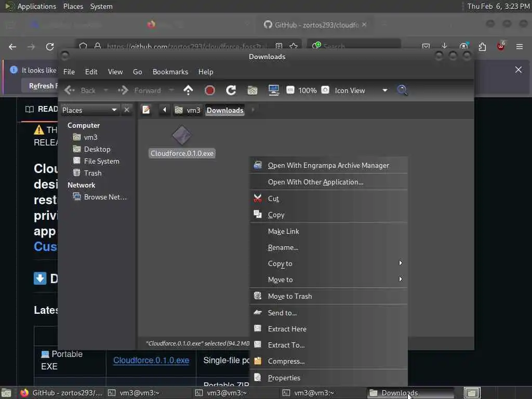This screenshot has height=399, width=532.
Task: Zoom out with the minus icon
Action: [290, 90]
